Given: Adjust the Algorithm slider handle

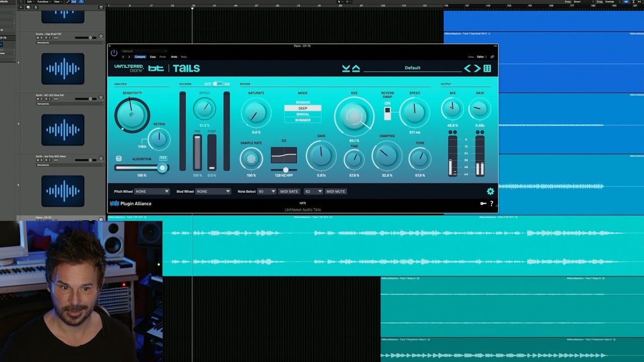Looking at the screenshot, I should (162, 168).
